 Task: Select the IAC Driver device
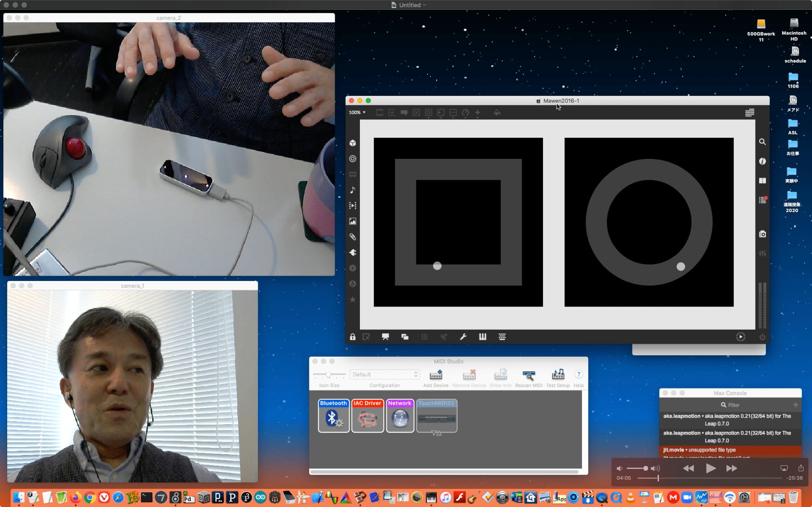tap(368, 416)
